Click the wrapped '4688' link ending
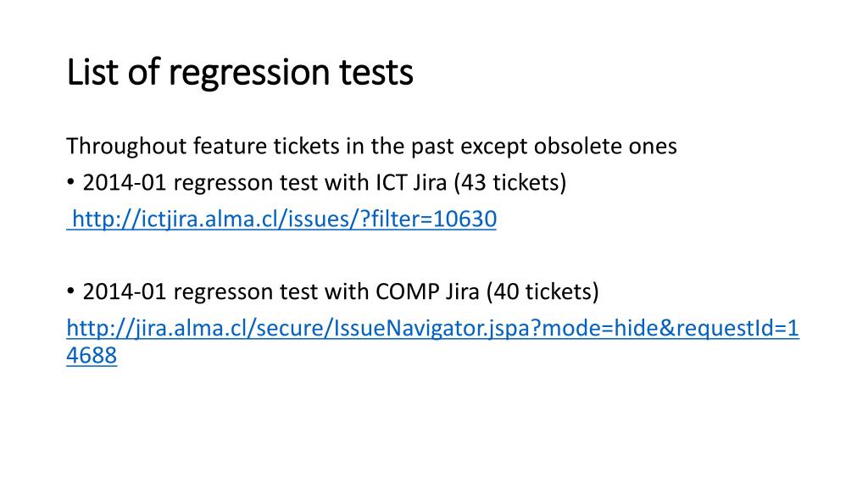The height and width of the screenshot is (488, 868). point(92,355)
